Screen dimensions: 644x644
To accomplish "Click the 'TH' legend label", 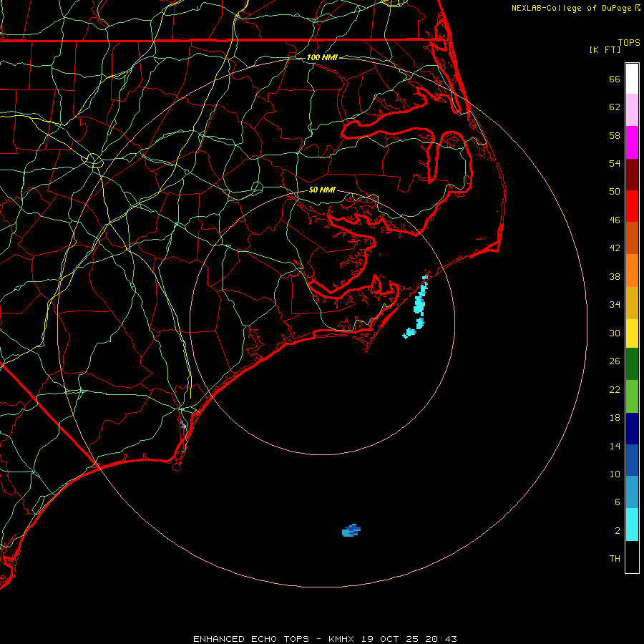I will click(x=615, y=559).
